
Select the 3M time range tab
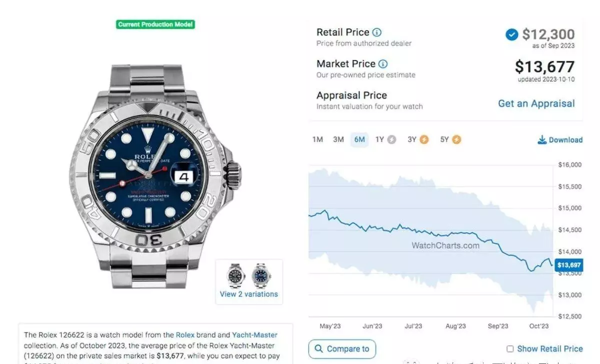[x=338, y=140]
